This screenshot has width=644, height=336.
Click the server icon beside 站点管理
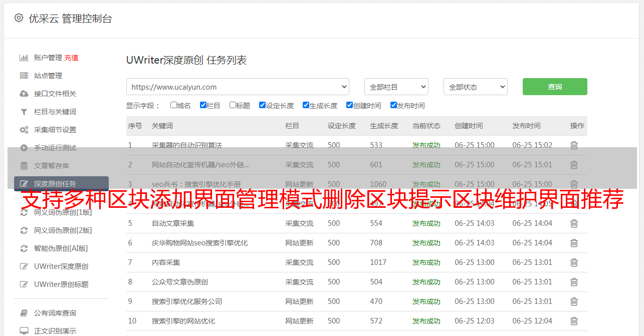[24, 76]
